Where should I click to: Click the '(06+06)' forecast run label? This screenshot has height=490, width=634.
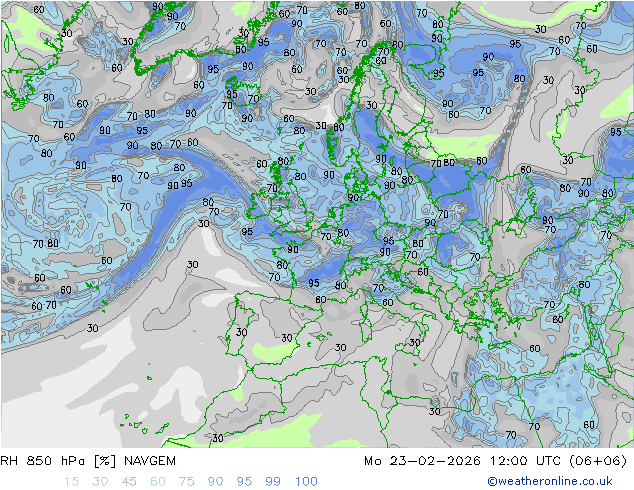tap(598, 461)
